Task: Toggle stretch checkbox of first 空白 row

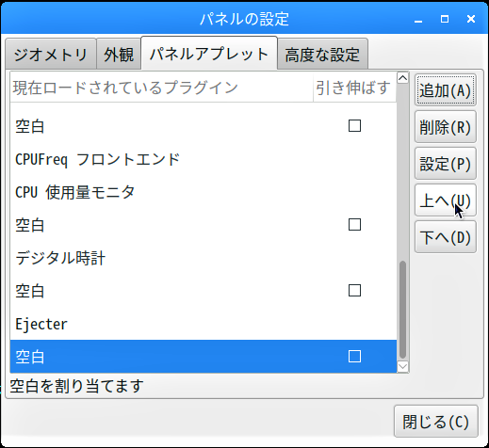Action: tap(354, 126)
